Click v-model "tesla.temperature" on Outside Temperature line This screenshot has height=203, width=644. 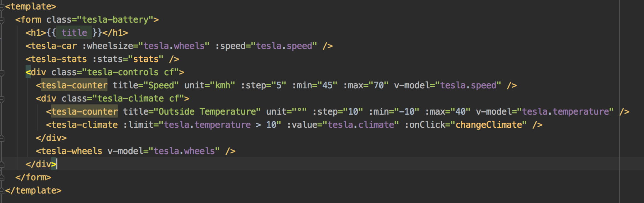click(565, 112)
